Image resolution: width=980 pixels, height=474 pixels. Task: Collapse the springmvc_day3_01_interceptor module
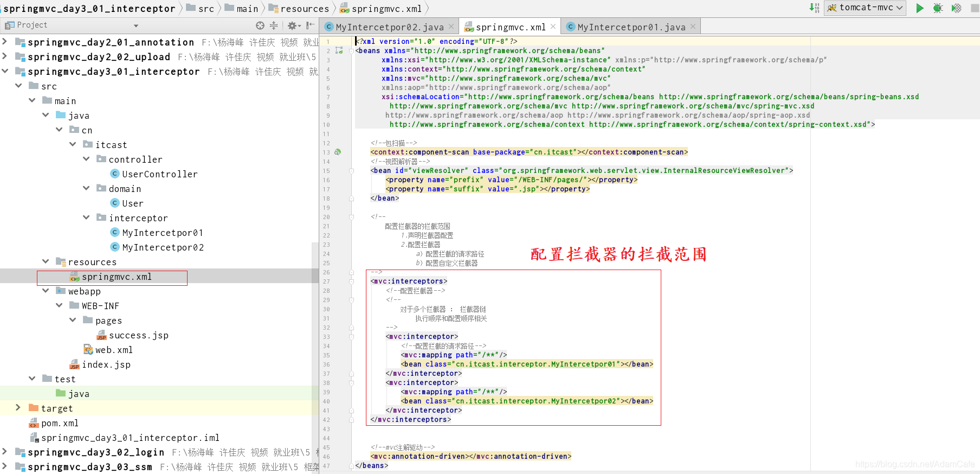(x=5, y=71)
